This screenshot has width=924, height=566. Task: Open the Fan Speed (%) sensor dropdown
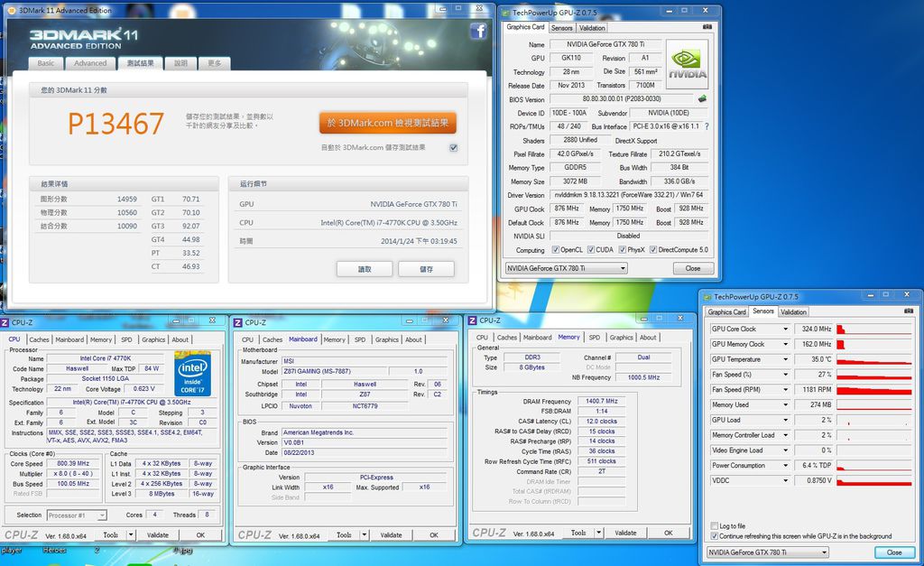[x=785, y=375]
